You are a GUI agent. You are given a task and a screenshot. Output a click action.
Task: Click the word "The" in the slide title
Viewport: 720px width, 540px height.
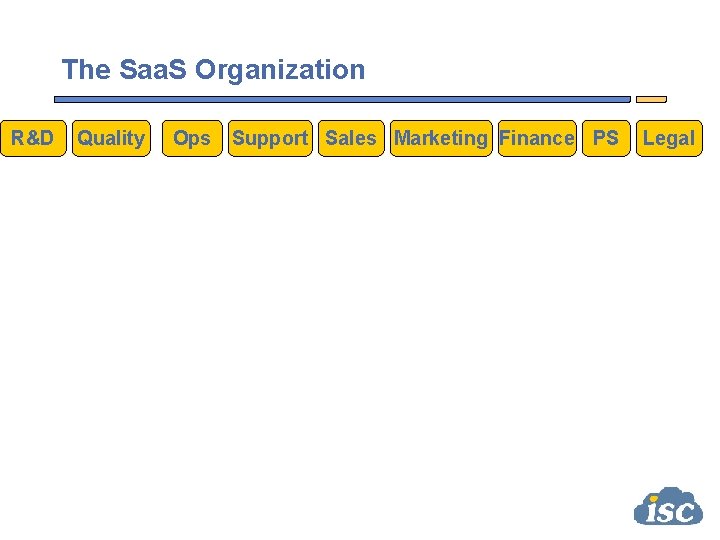(86, 70)
